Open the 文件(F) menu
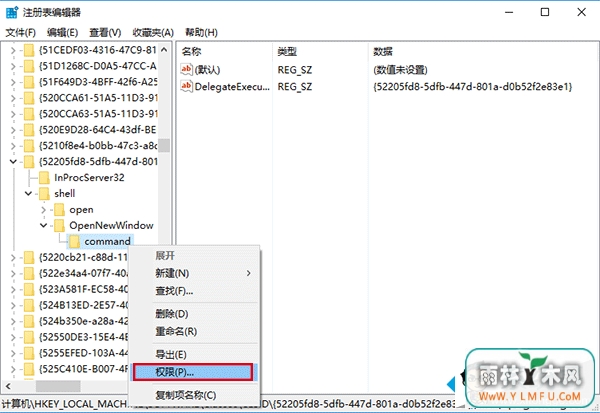This screenshot has width=600, height=413. 21,33
